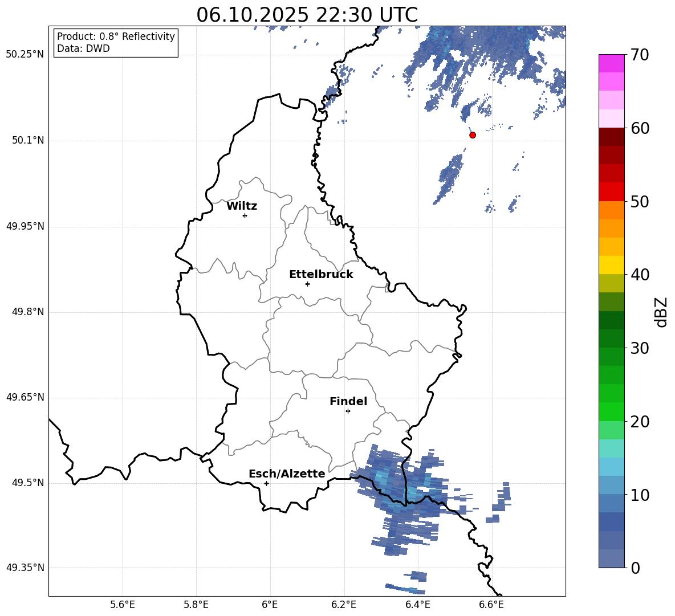Click the 6.6°E longitude label
675x616 pixels.
pos(491,605)
